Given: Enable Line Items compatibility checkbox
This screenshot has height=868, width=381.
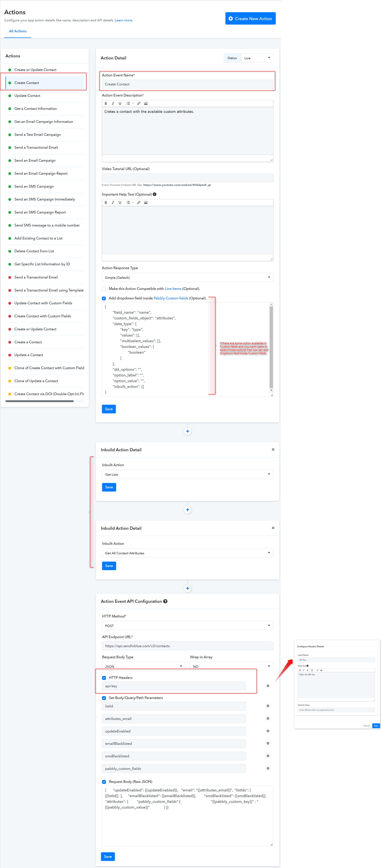Looking at the screenshot, I should (x=104, y=289).
